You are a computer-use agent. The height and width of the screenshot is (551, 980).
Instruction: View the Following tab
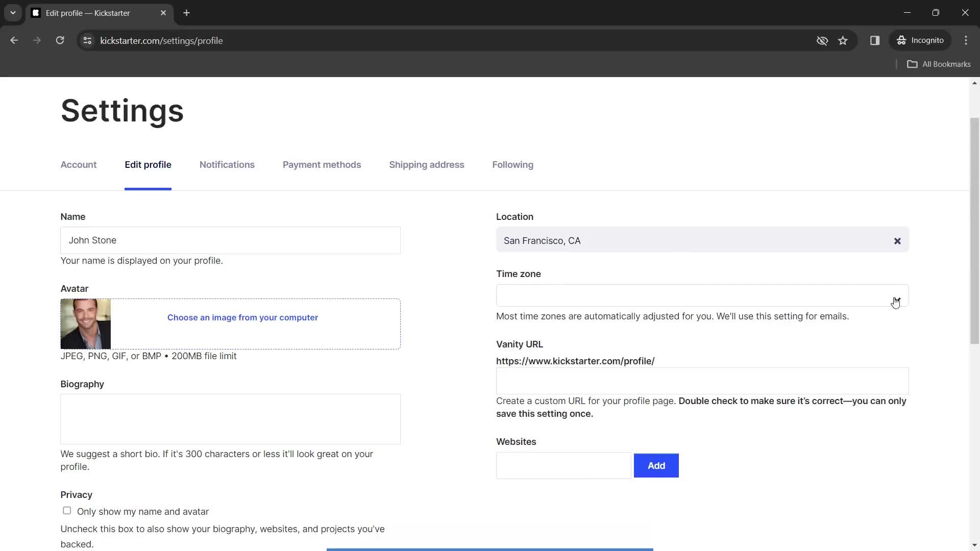click(512, 165)
